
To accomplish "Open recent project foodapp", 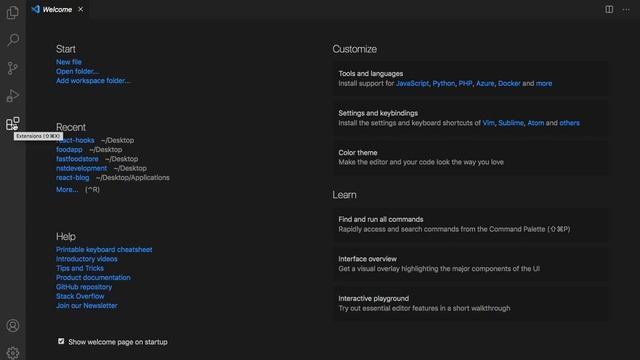I will coord(69,149).
